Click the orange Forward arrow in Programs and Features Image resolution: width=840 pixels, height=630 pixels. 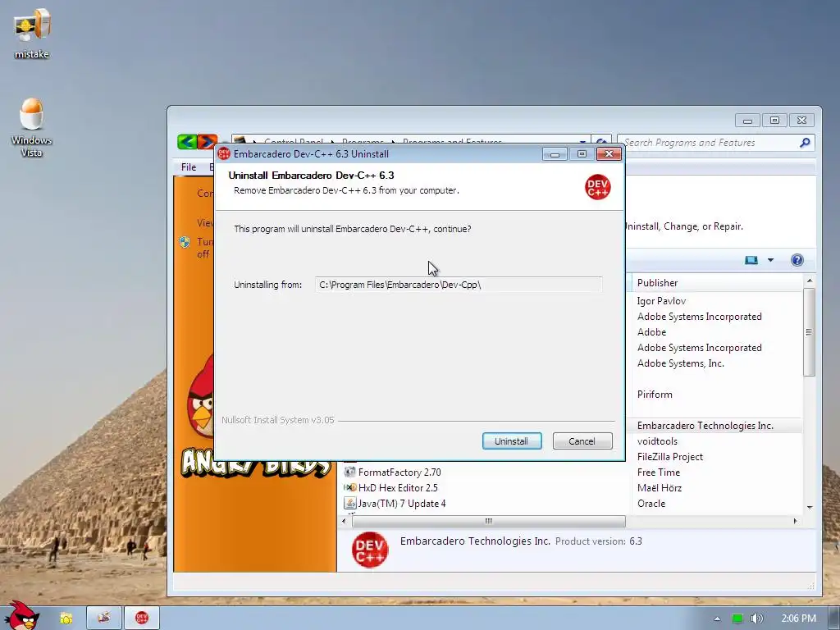(207, 141)
